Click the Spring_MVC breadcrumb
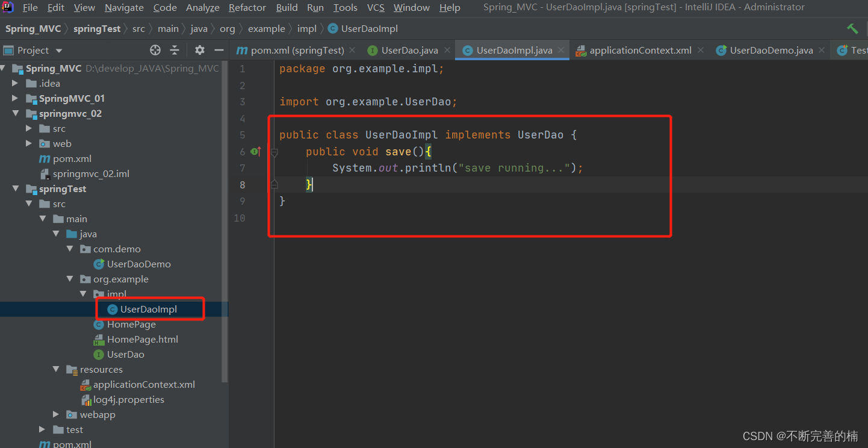 coord(33,28)
